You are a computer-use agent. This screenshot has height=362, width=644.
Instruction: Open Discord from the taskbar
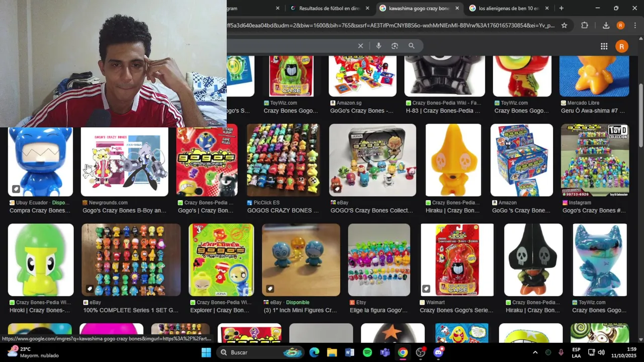438,352
